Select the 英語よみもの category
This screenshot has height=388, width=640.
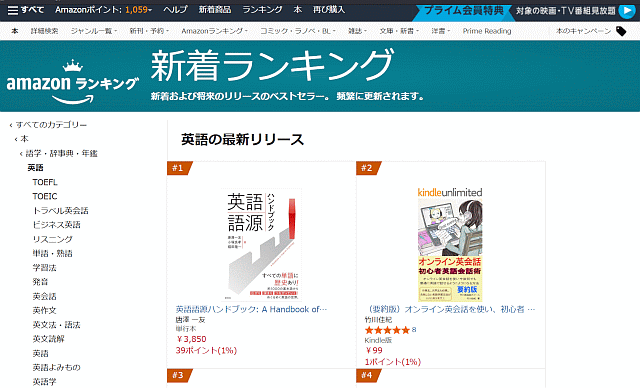pyautogui.click(x=56, y=367)
